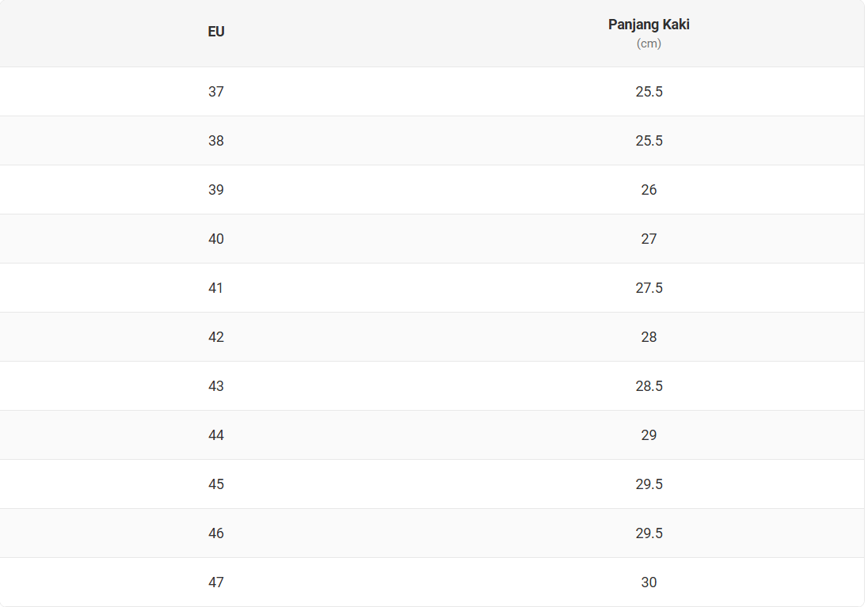This screenshot has height=607, width=868.
Task: Select EU size 38 cell
Action: (x=216, y=141)
